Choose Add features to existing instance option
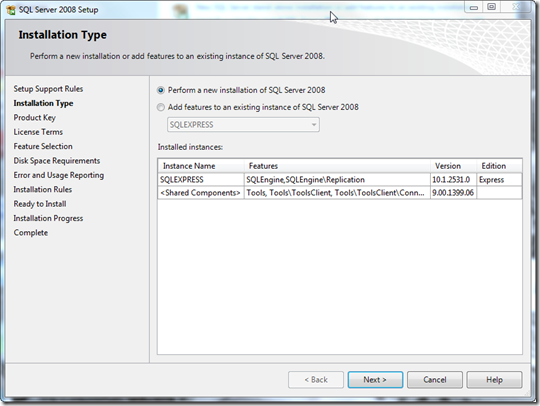This screenshot has height=406, width=540. click(160, 107)
